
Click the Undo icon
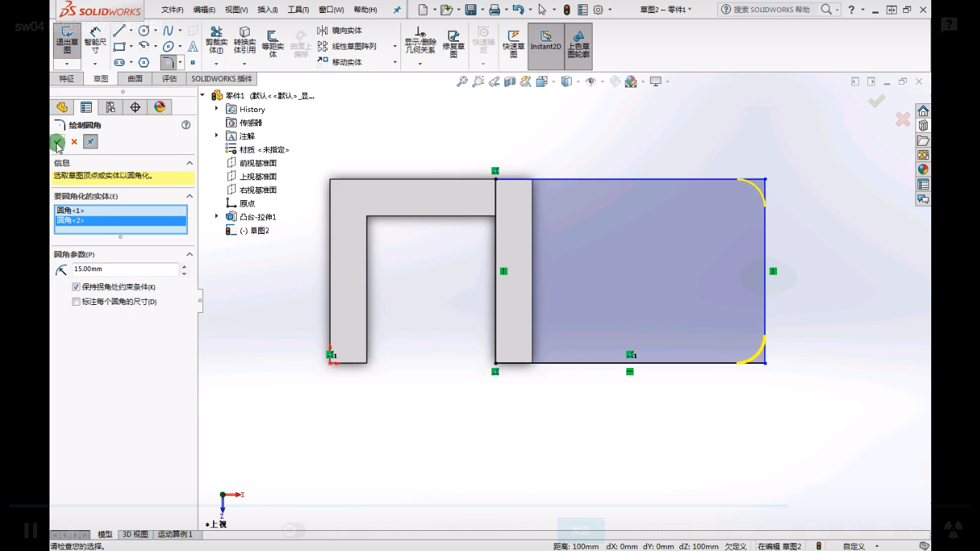518,10
